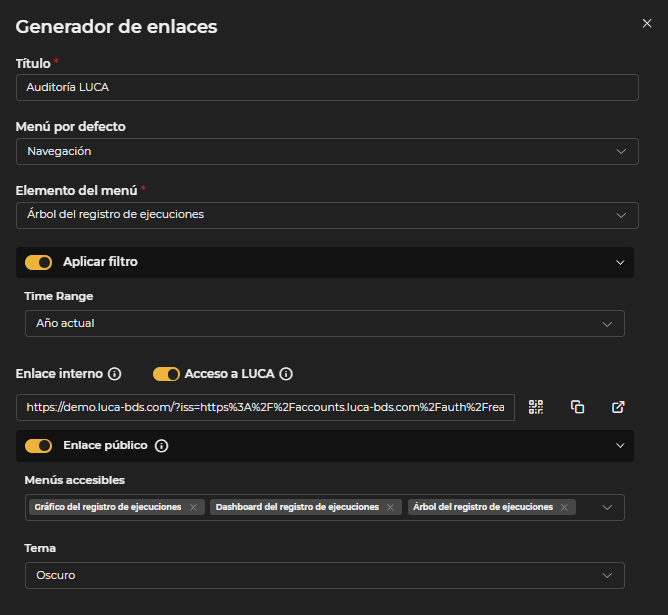Screen dimensions: 668x615
Task: Toggle the Acceso a LUCA switch
Action: (x=166, y=374)
